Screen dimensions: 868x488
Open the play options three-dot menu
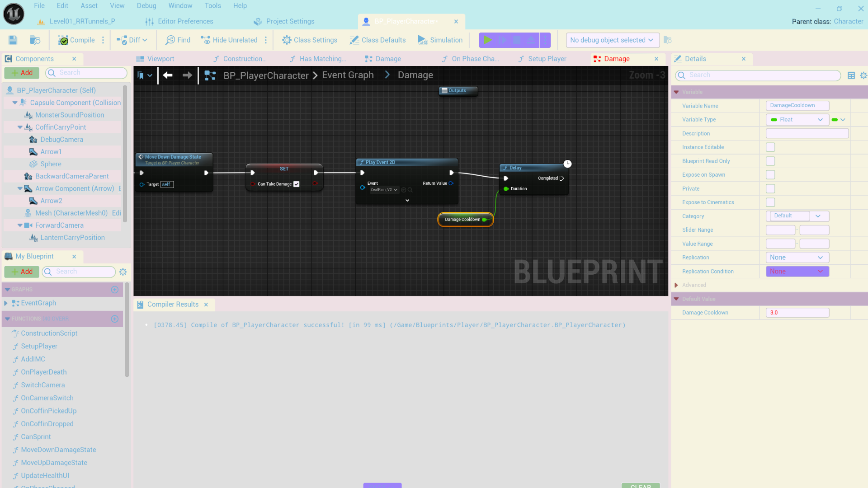pos(545,40)
